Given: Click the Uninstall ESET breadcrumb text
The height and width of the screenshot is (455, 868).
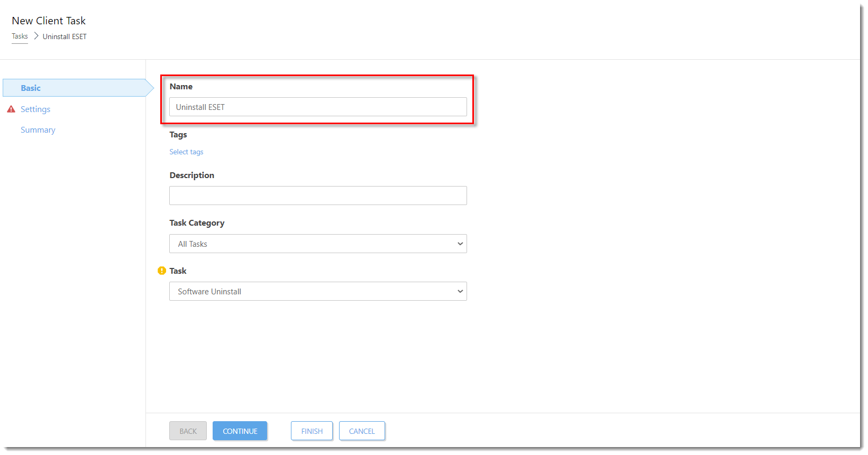Looking at the screenshot, I should pyautogui.click(x=65, y=36).
